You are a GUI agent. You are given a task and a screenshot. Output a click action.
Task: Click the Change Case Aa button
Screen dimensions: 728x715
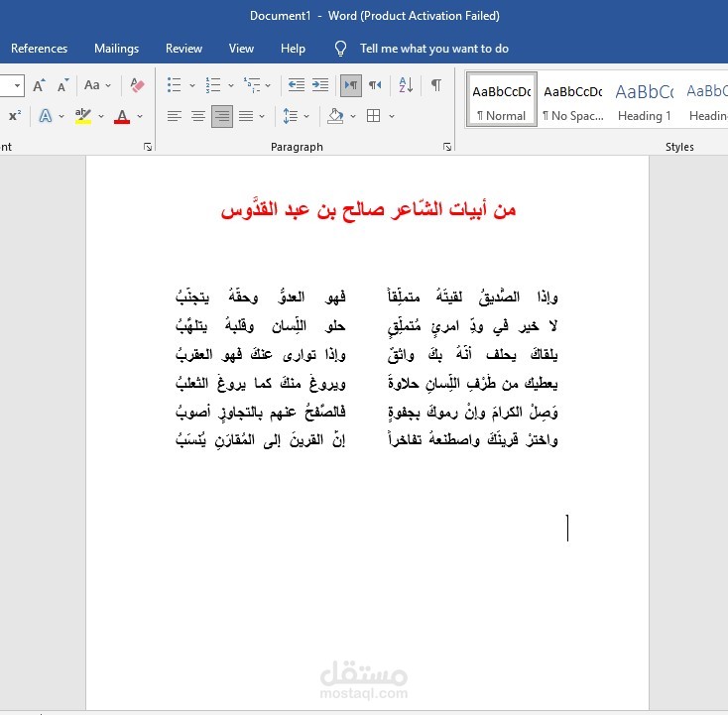92,85
